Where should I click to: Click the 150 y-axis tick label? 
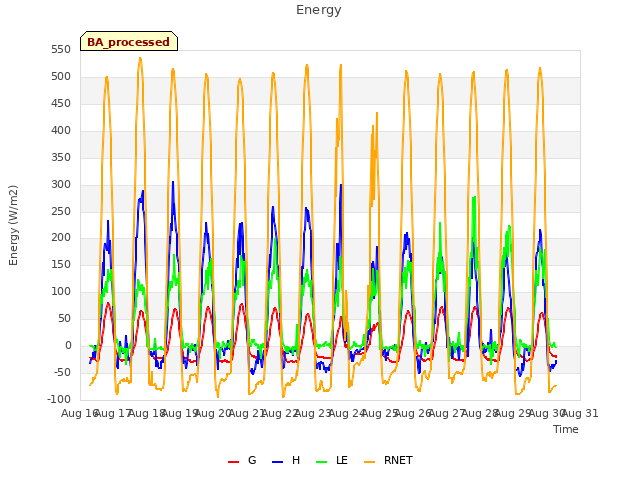pyautogui.click(x=61, y=264)
